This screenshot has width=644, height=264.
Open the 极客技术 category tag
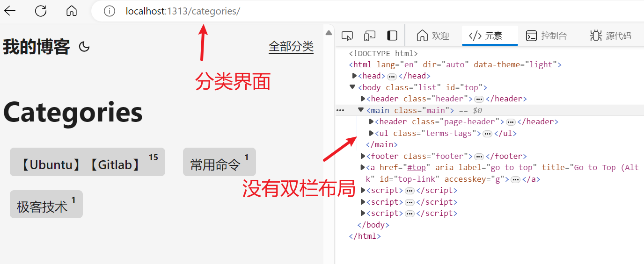pyautogui.click(x=46, y=204)
